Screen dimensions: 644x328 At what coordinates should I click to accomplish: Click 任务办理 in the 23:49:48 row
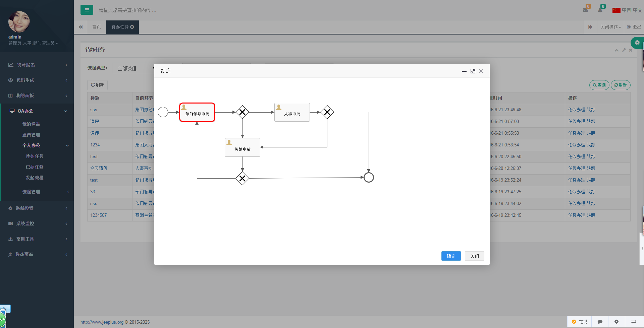[577, 110]
